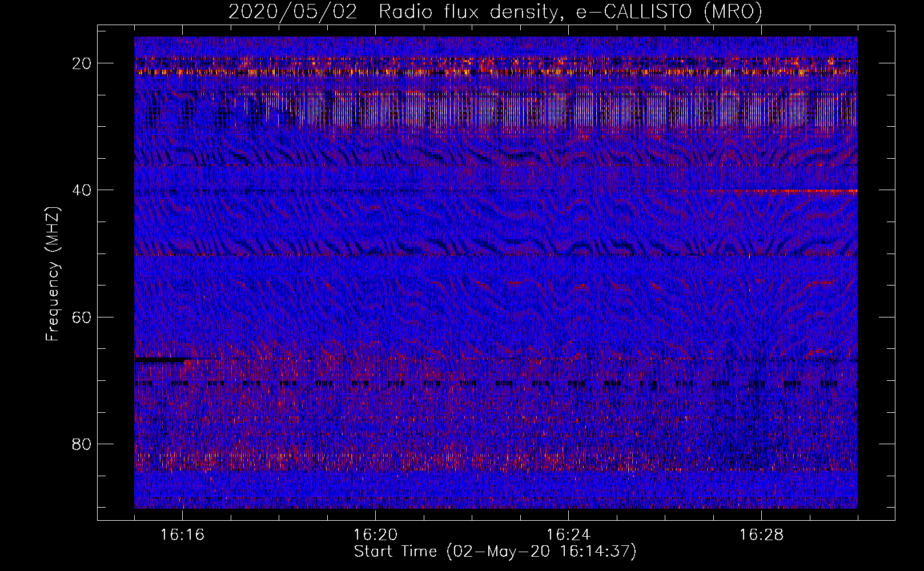Click the '16:20' time tick label
The width and height of the screenshot is (924, 571).
pos(375,534)
